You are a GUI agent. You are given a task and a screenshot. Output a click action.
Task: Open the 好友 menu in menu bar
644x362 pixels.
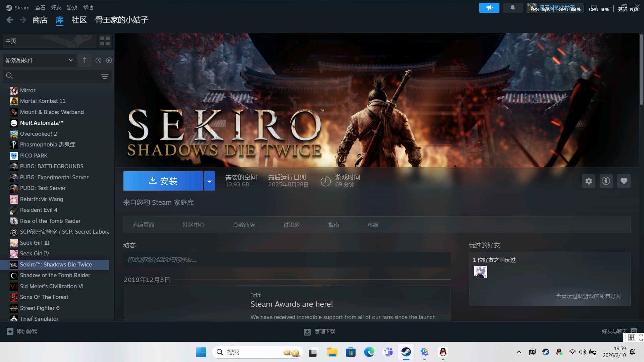(x=56, y=8)
